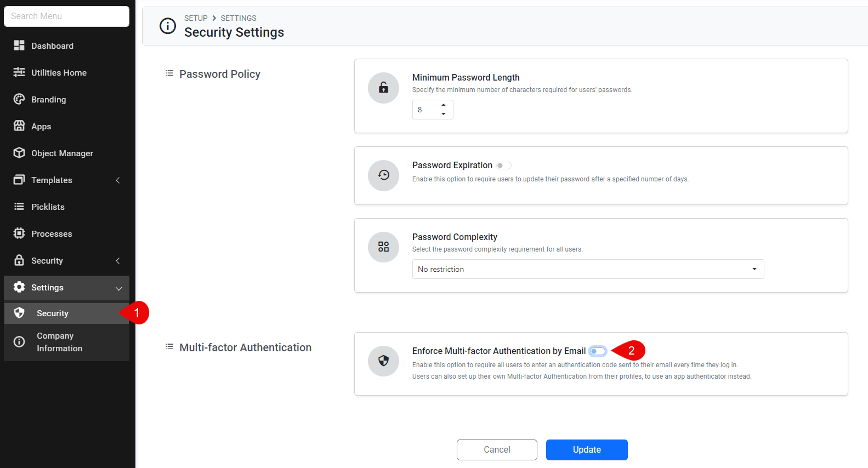The height and width of the screenshot is (468, 868).
Task: Increase minimum password length with up arrow
Action: point(444,105)
